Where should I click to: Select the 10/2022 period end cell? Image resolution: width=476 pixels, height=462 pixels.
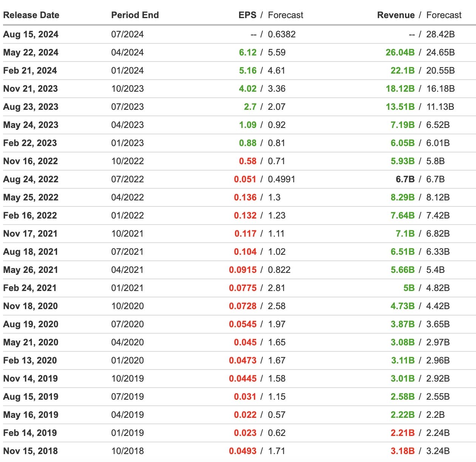click(127, 161)
